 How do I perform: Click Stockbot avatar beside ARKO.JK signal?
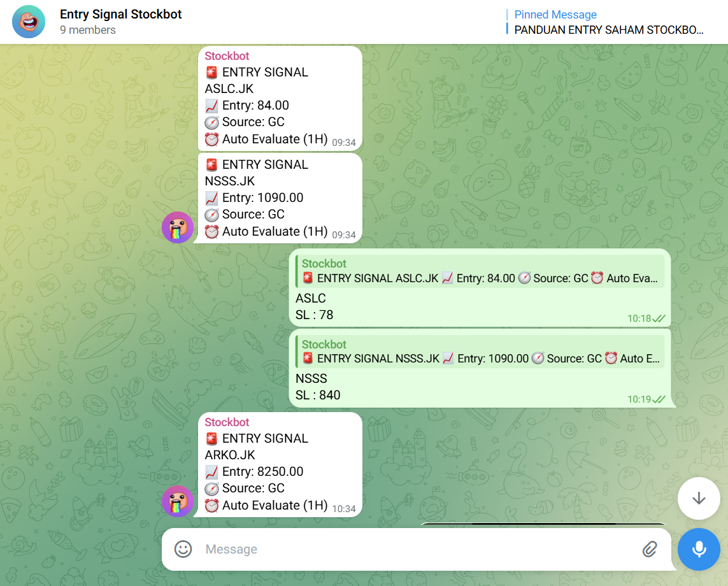[x=178, y=501]
